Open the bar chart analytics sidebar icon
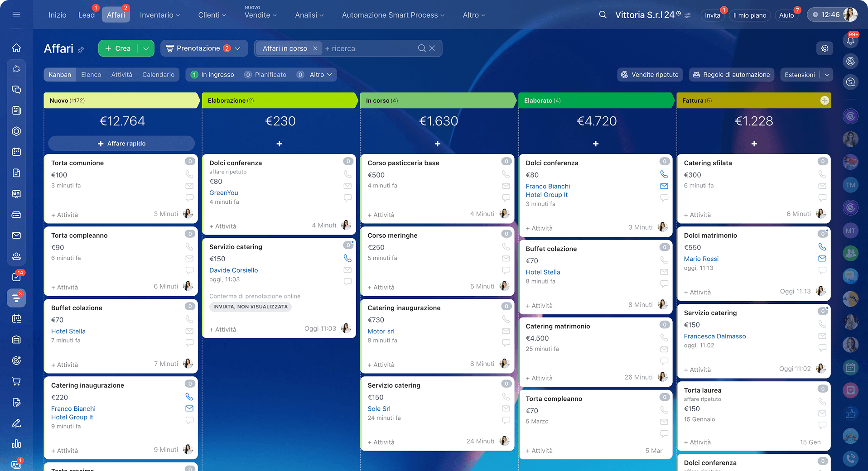The height and width of the screenshot is (471, 868). pyautogui.click(x=16, y=444)
